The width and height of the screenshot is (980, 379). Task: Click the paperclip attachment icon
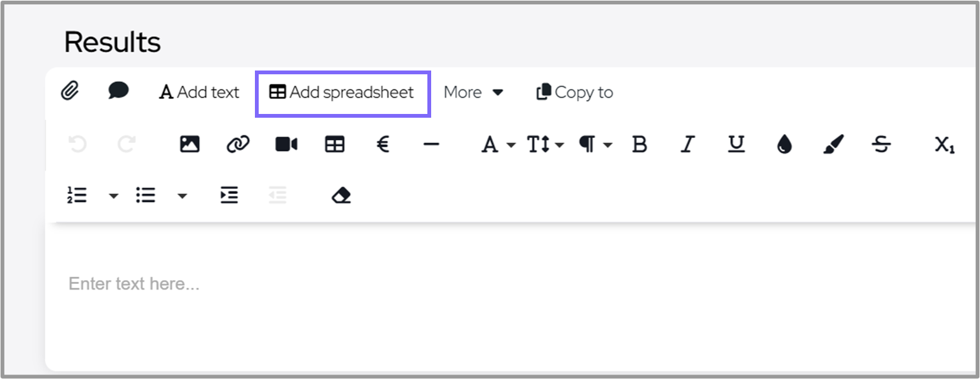pyautogui.click(x=70, y=92)
